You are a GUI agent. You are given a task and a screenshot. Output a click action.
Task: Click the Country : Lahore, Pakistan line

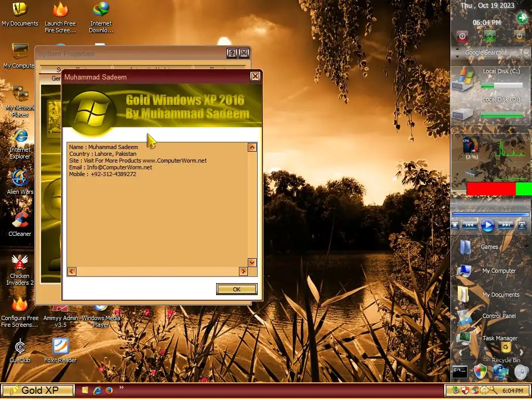102,154
